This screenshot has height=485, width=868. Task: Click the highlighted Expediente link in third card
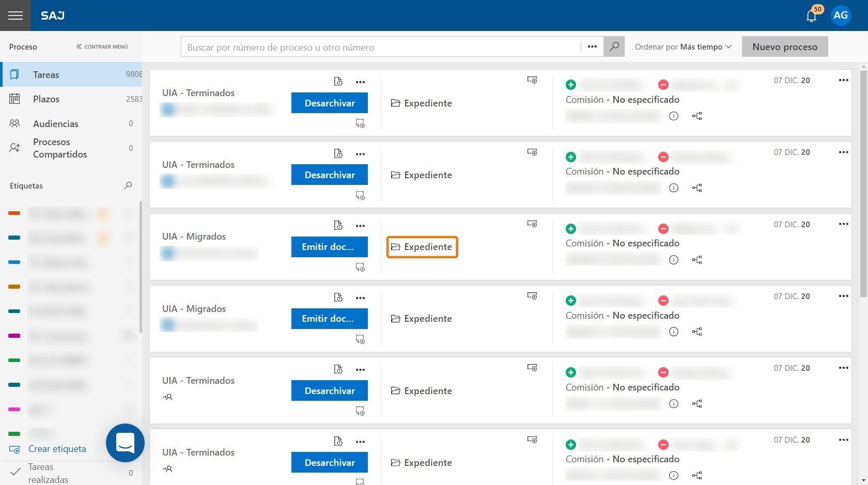coord(422,247)
